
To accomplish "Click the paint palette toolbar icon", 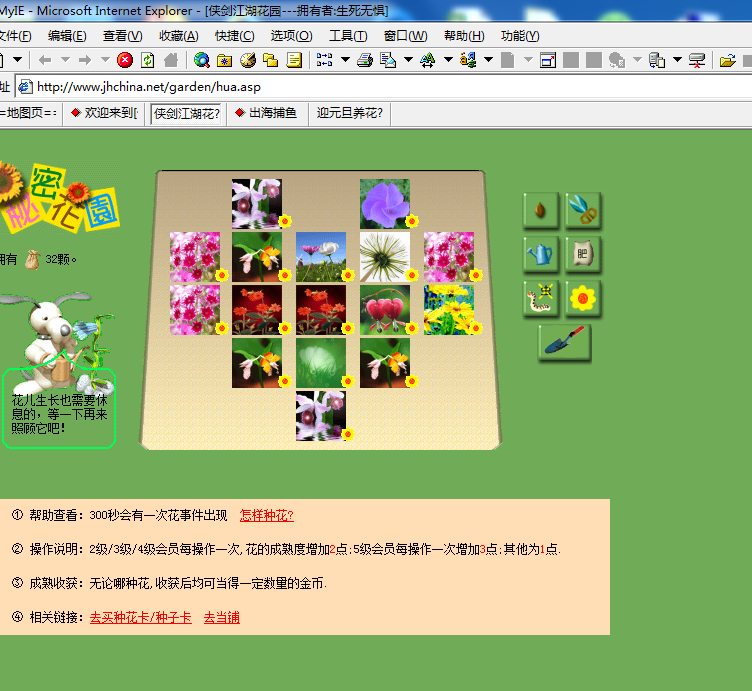I will 248,60.
